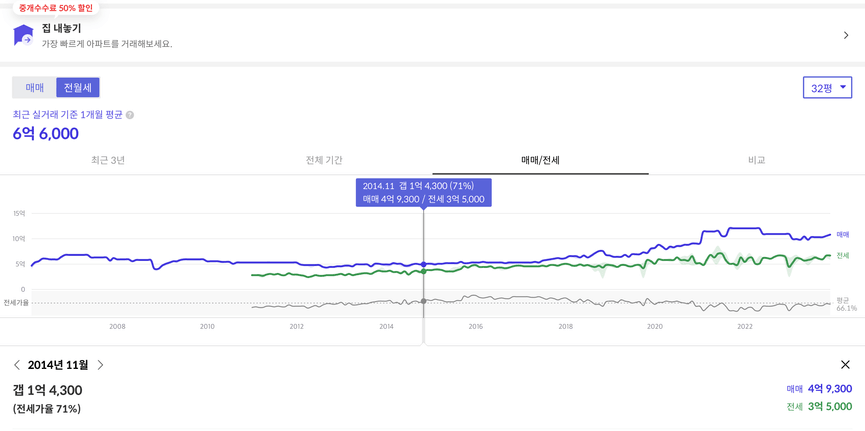Screen dimensions: 865x431
Task: Open the 32평 size dropdown
Action: pos(827,88)
